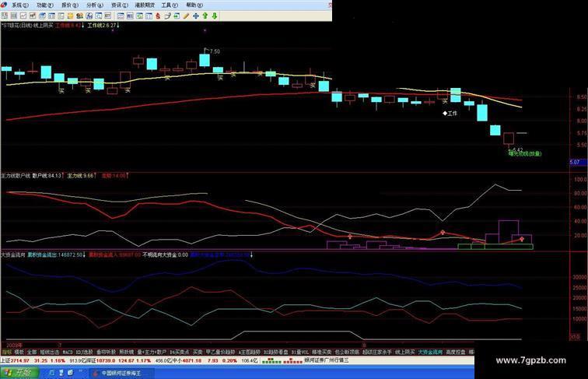Switch to 垂帘听股 indicator tab
Image resolution: width=588 pixels, height=379 pixels.
click(106, 352)
